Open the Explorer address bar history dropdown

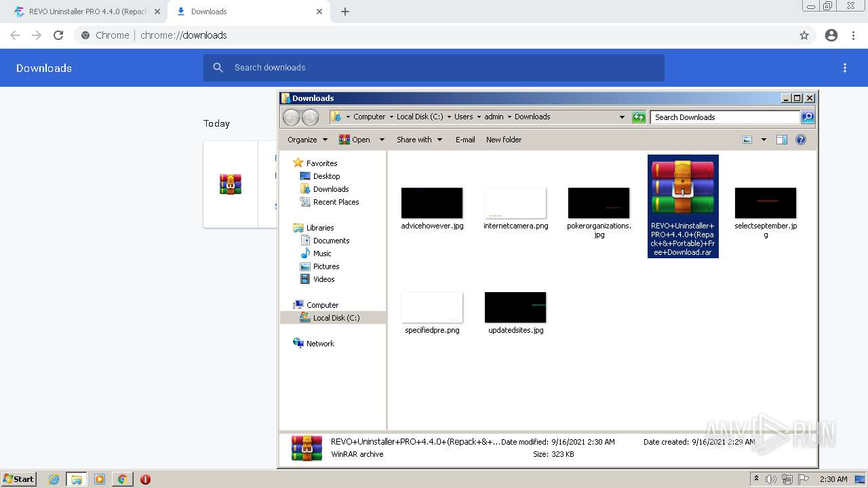click(622, 117)
